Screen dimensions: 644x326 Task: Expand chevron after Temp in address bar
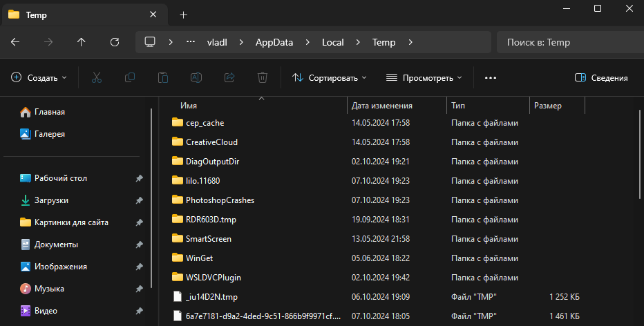click(410, 42)
